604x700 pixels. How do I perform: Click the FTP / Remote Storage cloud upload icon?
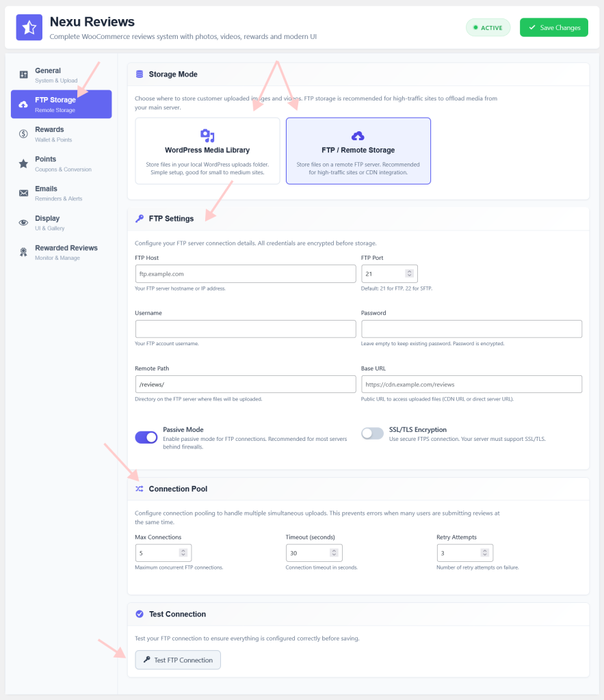(358, 135)
